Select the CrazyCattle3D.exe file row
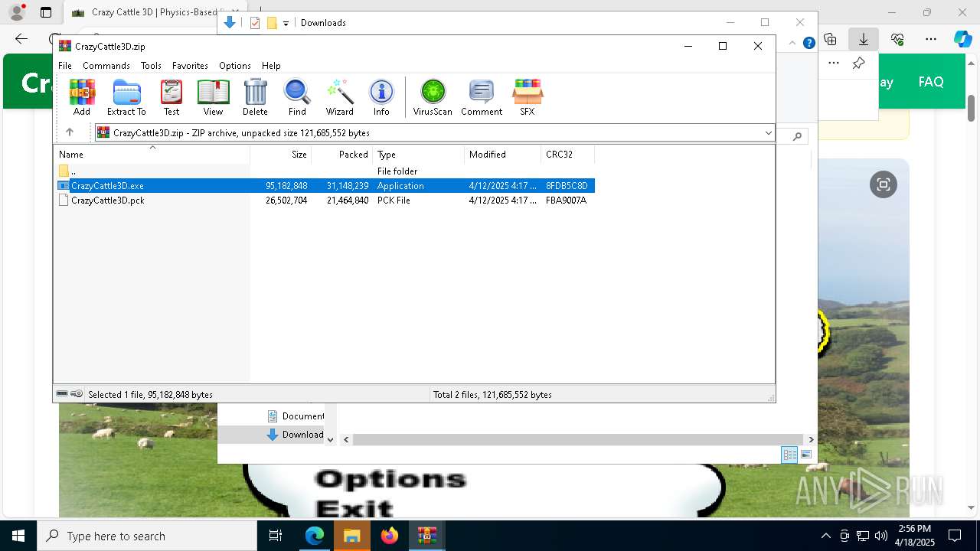Screen dimensions: 980x551 pyautogui.click(x=325, y=186)
